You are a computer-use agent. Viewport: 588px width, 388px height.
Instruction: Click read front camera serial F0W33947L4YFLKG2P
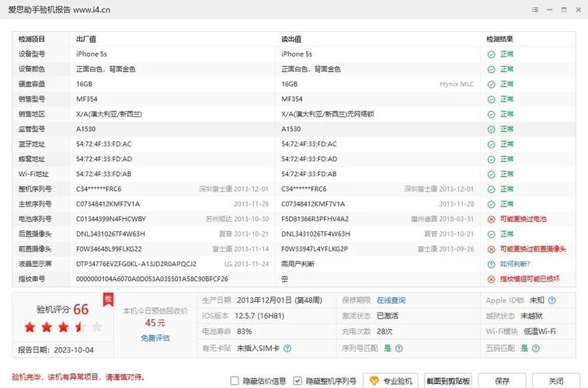pos(315,249)
